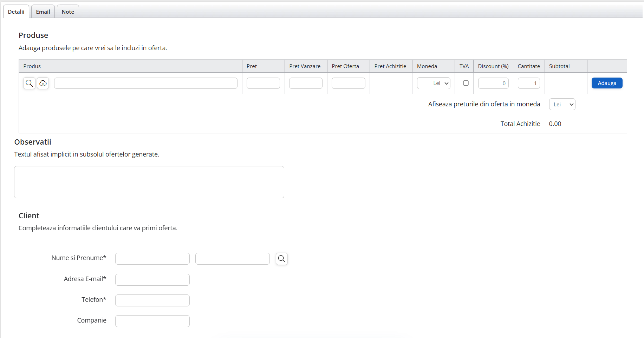Click the Discount (%) input field
The width and height of the screenshot is (644, 338).
pos(493,83)
